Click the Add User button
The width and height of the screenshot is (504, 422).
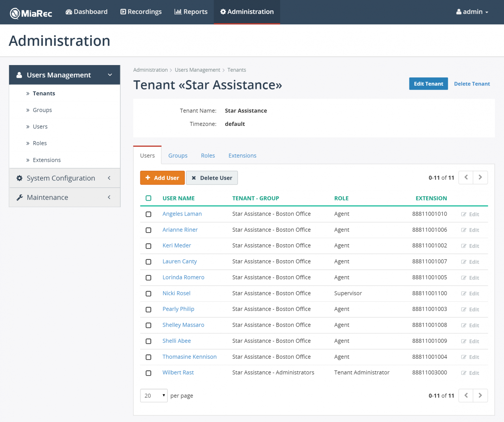[162, 178]
